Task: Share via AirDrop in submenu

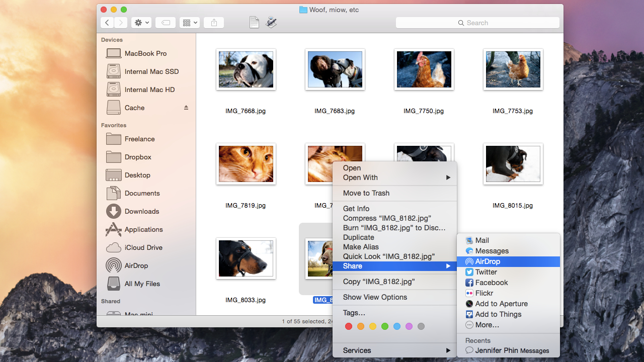Action: (x=508, y=261)
